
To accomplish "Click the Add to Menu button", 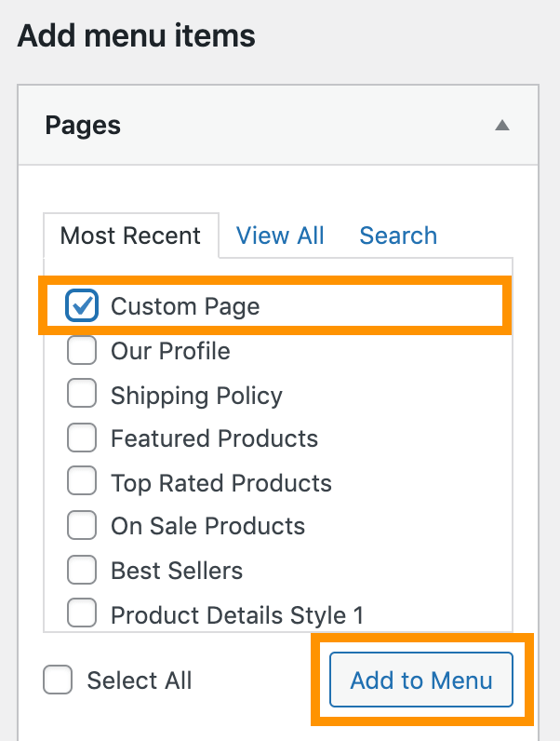I will pyautogui.click(x=421, y=680).
